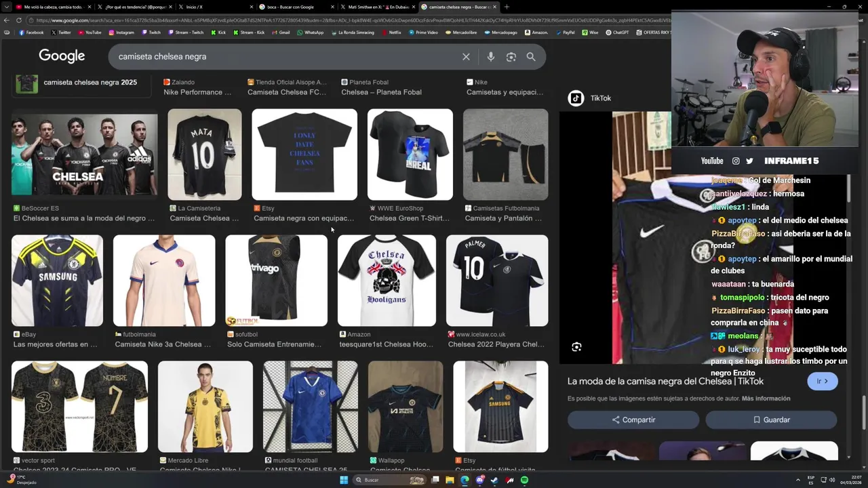
Task: Open mundial football blue jersey thumbnail
Action: [311, 407]
